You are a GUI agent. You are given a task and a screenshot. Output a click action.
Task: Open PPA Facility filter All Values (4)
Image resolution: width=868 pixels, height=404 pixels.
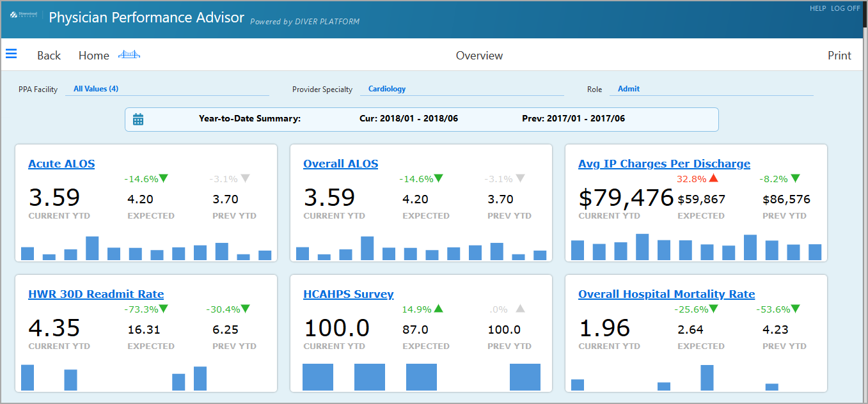click(169, 89)
